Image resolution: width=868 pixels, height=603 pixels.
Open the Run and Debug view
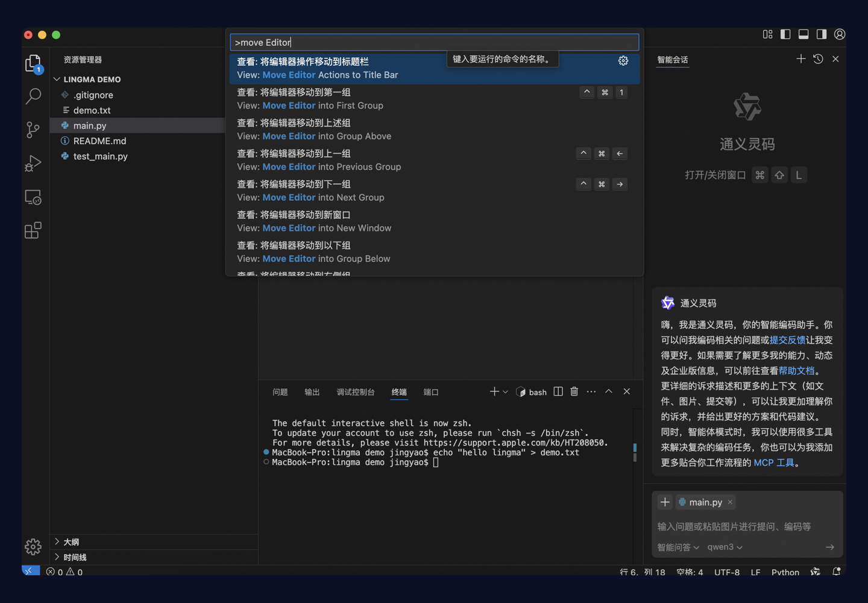pos(33,163)
